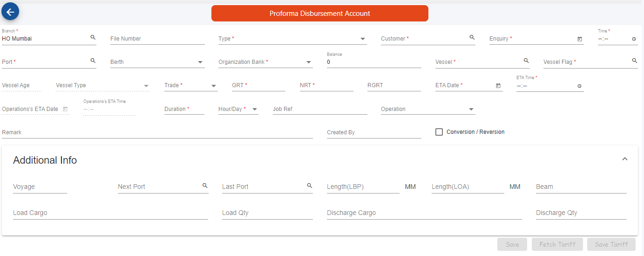Click the Last Port search icon
The width and height of the screenshot is (644, 256).
[x=309, y=186]
